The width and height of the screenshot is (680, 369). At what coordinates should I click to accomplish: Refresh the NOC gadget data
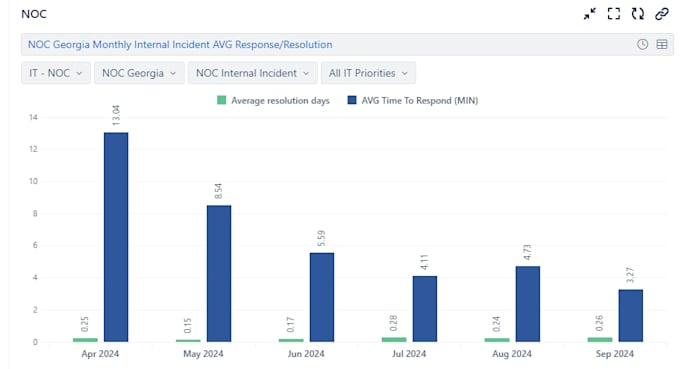[x=638, y=14]
